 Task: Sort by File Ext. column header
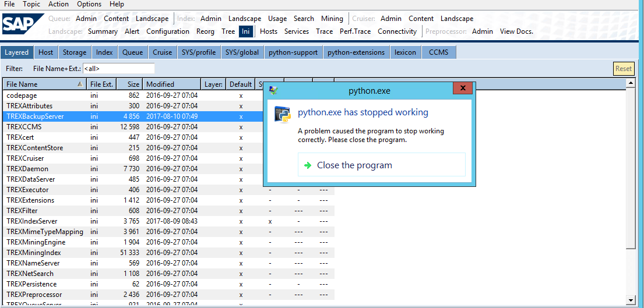(x=101, y=84)
